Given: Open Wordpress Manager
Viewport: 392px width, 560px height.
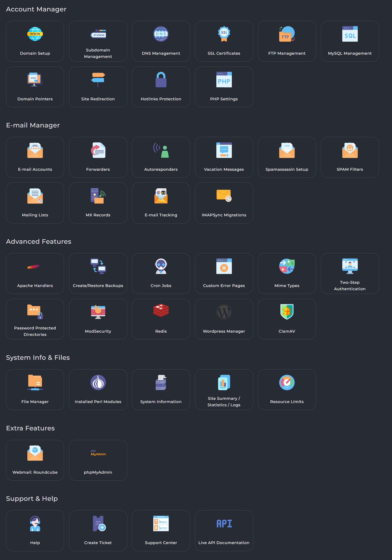Looking at the screenshot, I should pyautogui.click(x=224, y=319).
